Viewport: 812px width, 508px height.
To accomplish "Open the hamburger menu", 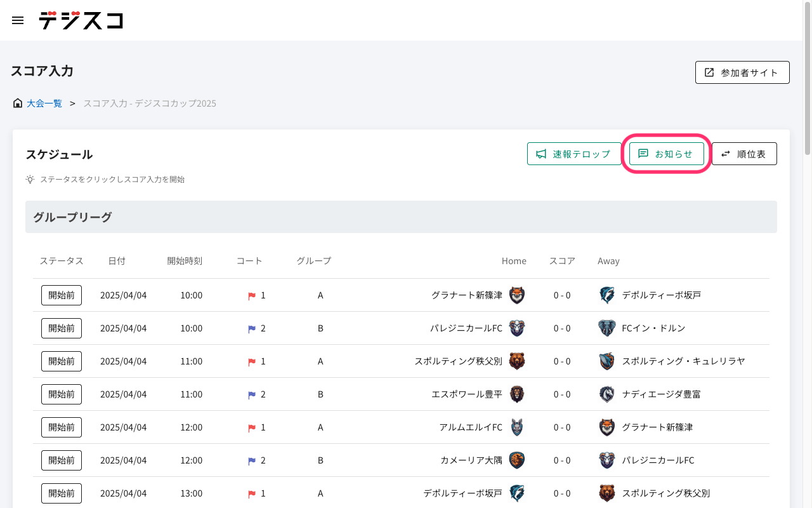I will click(18, 20).
